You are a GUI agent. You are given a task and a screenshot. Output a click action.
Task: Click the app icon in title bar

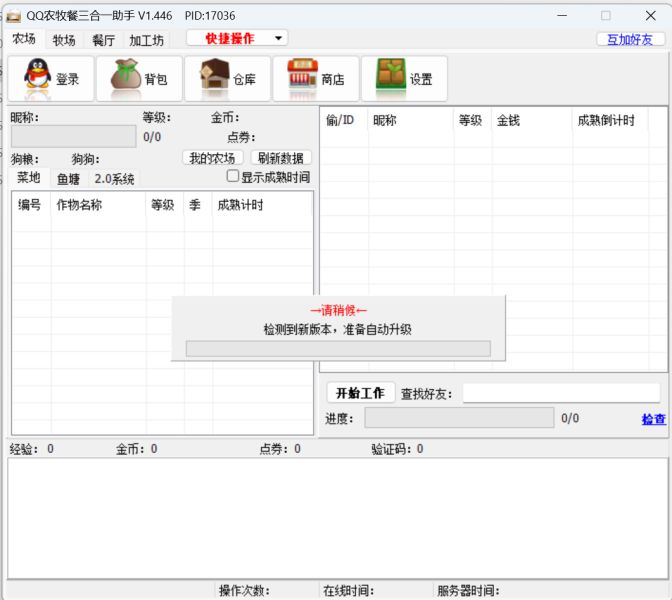point(13,16)
